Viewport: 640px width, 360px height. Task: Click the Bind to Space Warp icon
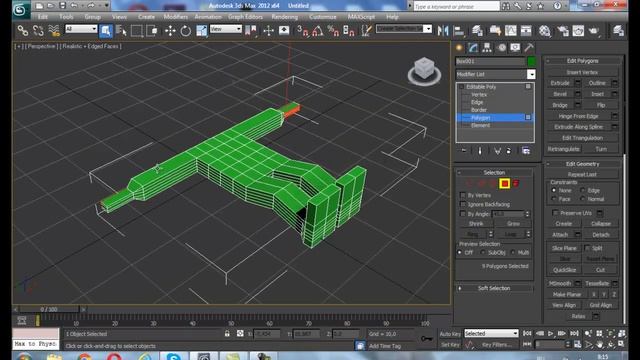click(x=54, y=31)
